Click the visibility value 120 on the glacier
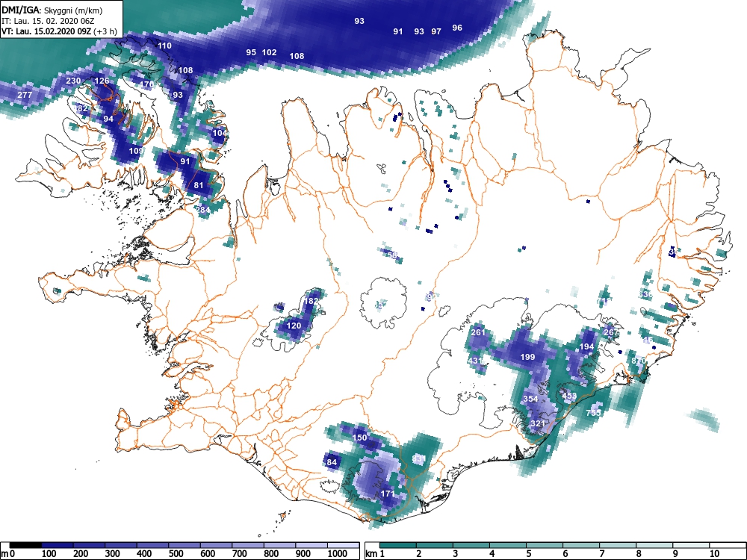This screenshot has height=560, width=747. 294,326
